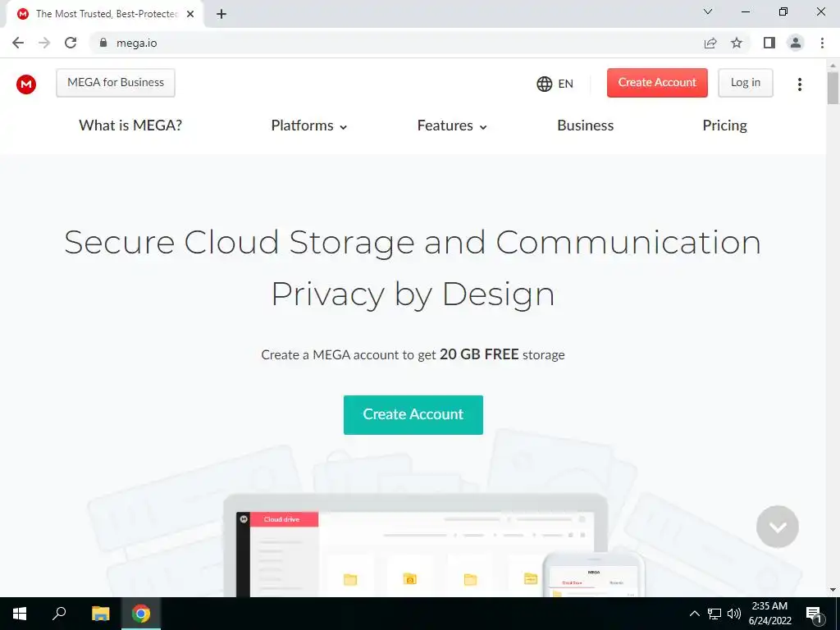The image size is (840, 630).
Task: Click the taskbar clock and date
Action: [769, 614]
